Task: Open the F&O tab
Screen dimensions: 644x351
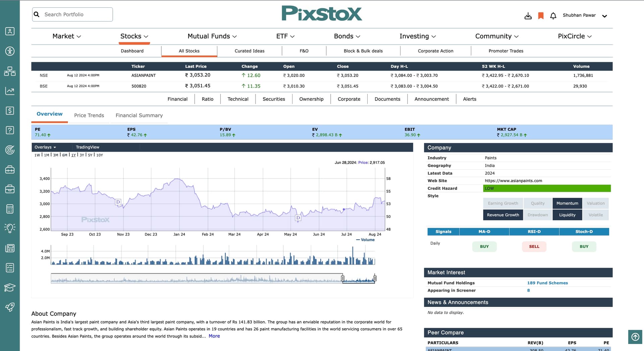Action: (x=304, y=51)
